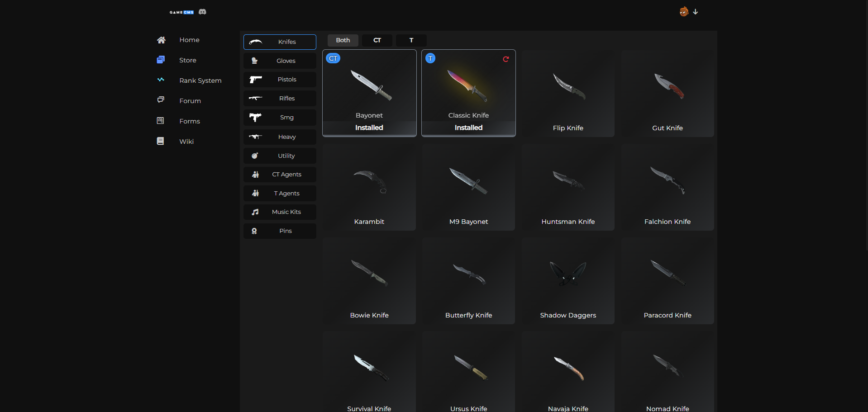This screenshot has height=412, width=868.
Task: Choose the Huntsman Knife
Action: point(568,187)
